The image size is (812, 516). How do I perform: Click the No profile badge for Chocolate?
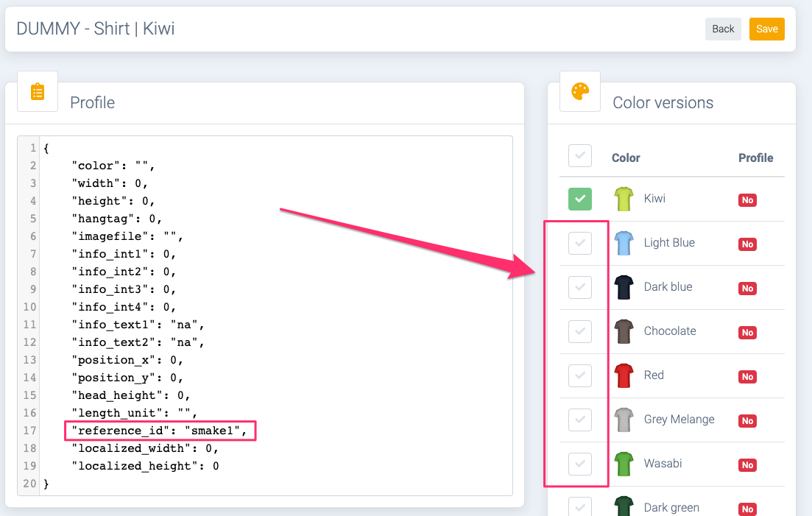[747, 333]
